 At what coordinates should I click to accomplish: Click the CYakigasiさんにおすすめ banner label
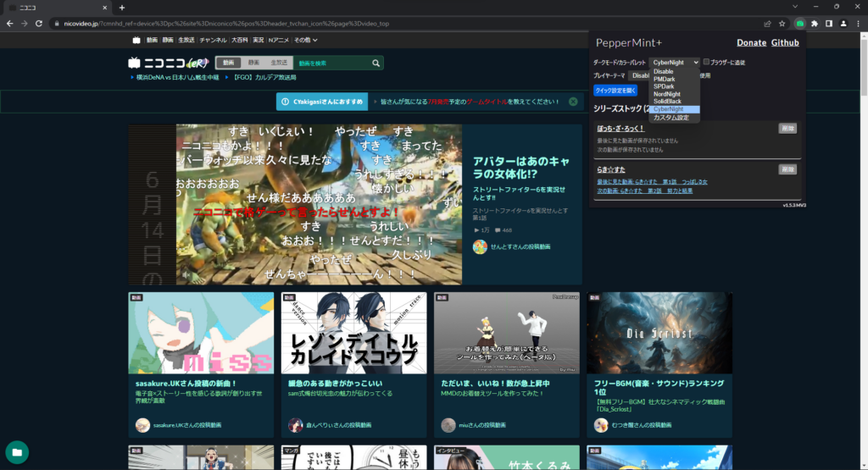322,102
